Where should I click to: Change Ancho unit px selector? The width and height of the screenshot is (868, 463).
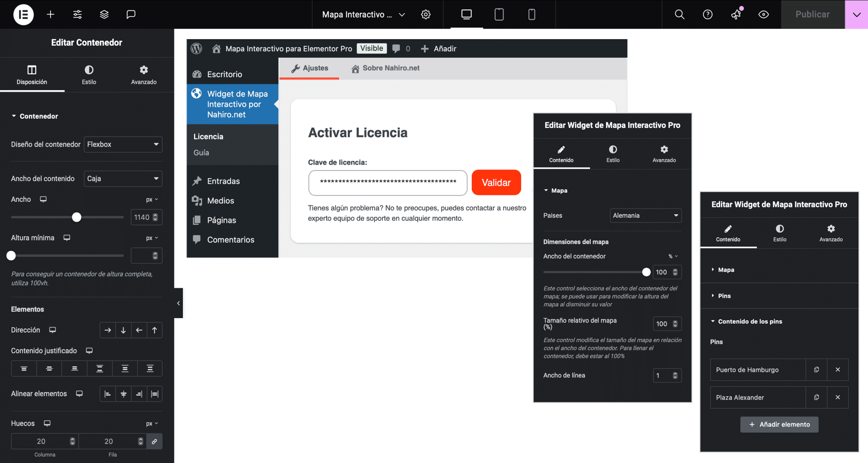[x=152, y=199]
